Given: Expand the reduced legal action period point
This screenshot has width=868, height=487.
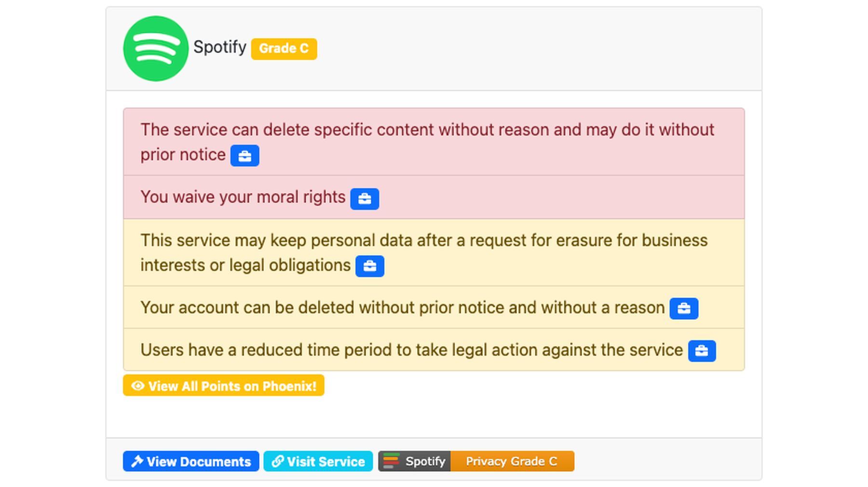Looking at the screenshot, I should 434,350.
